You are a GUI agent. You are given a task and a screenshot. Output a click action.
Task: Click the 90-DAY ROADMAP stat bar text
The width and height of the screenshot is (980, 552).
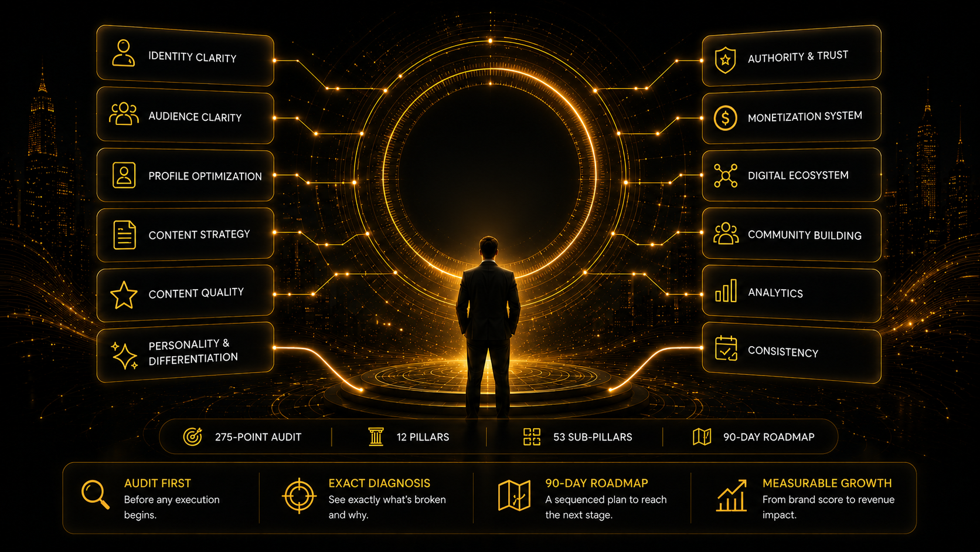(x=768, y=437)
